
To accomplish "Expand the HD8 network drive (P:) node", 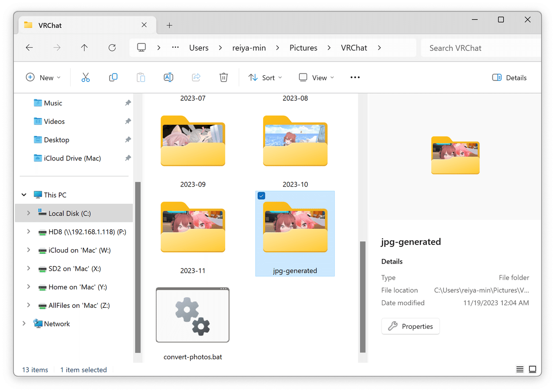I will click(29, 232).
